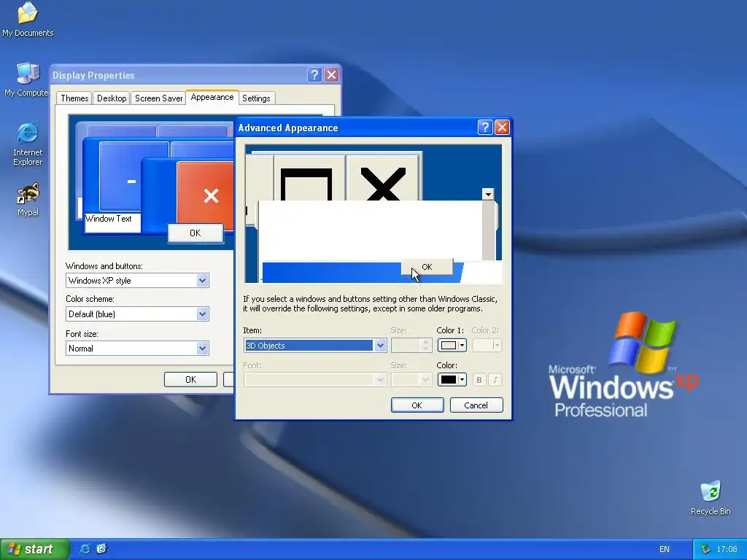
Task: Switch to the Screen Saver tab
Action: click(x=158, y=98)
